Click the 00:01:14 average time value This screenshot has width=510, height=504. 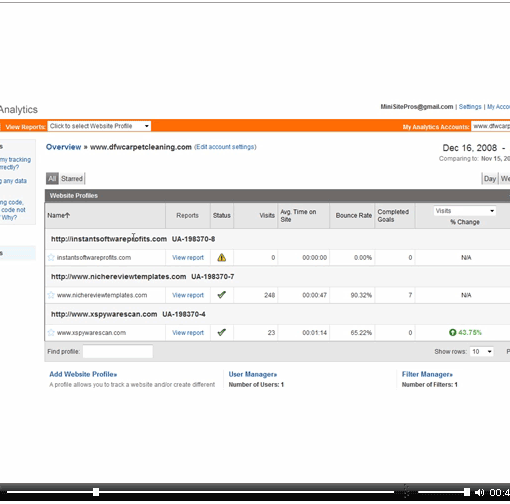pos(314,333)
